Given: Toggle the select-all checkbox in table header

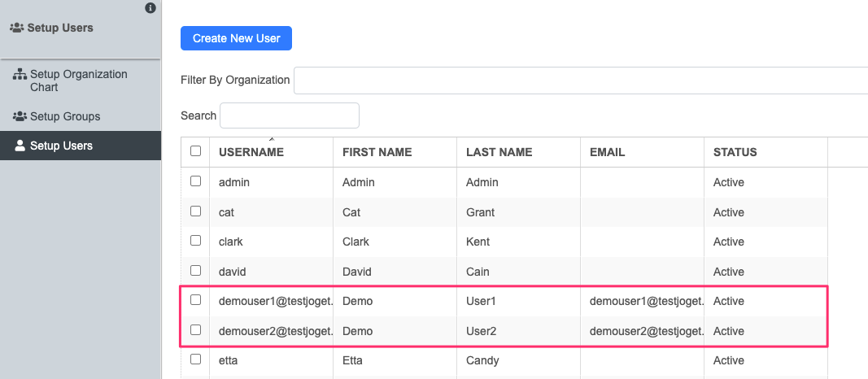Looking at the screenshot, I should click(195, 151).
